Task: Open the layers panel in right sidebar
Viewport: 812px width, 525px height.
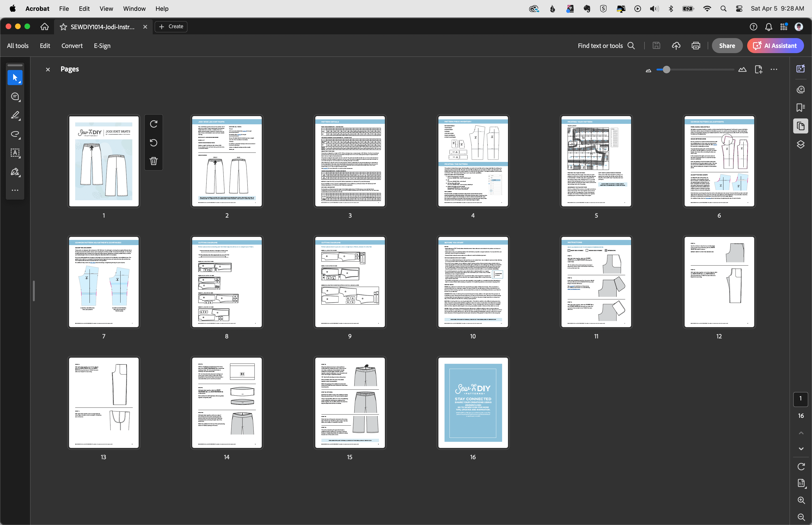Action: [x=801, y=145]
